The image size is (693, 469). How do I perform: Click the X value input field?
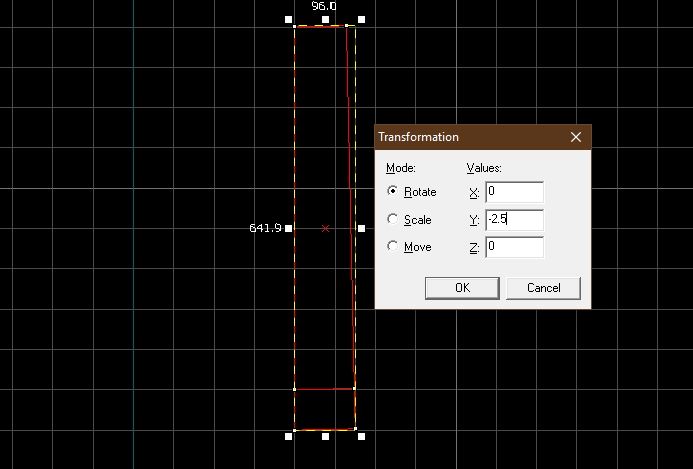coord(514,192)
